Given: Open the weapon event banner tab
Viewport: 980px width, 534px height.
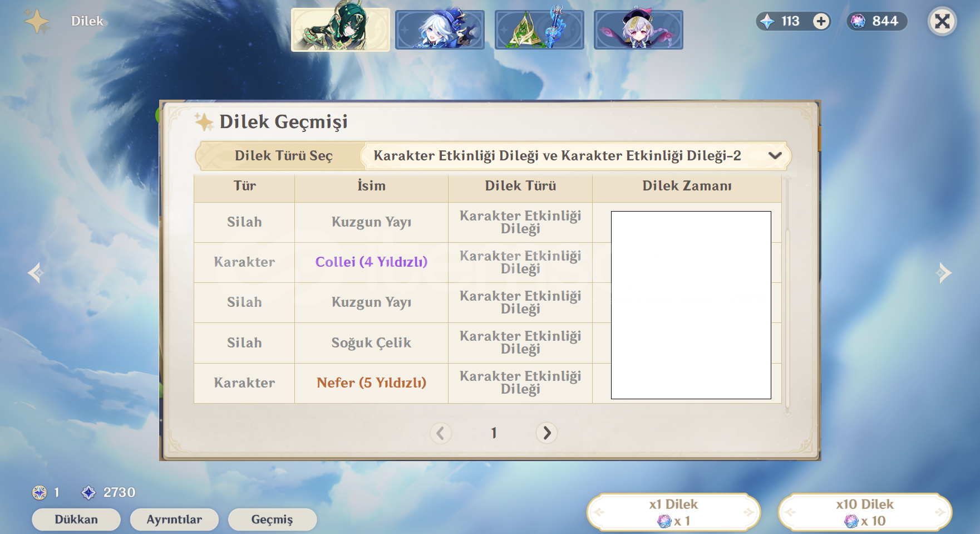Looking at the screenshot, I should pos(539,30).
